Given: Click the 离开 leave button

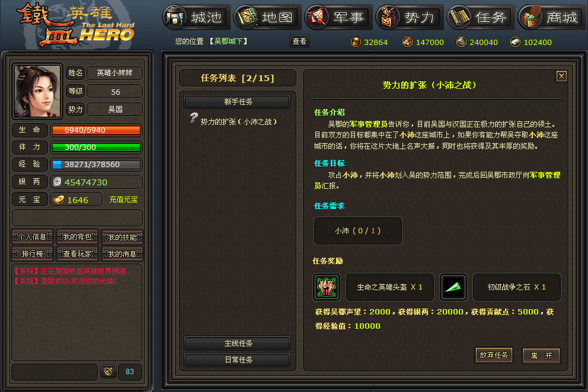Looking at the screenshot, I should [541, 356].
